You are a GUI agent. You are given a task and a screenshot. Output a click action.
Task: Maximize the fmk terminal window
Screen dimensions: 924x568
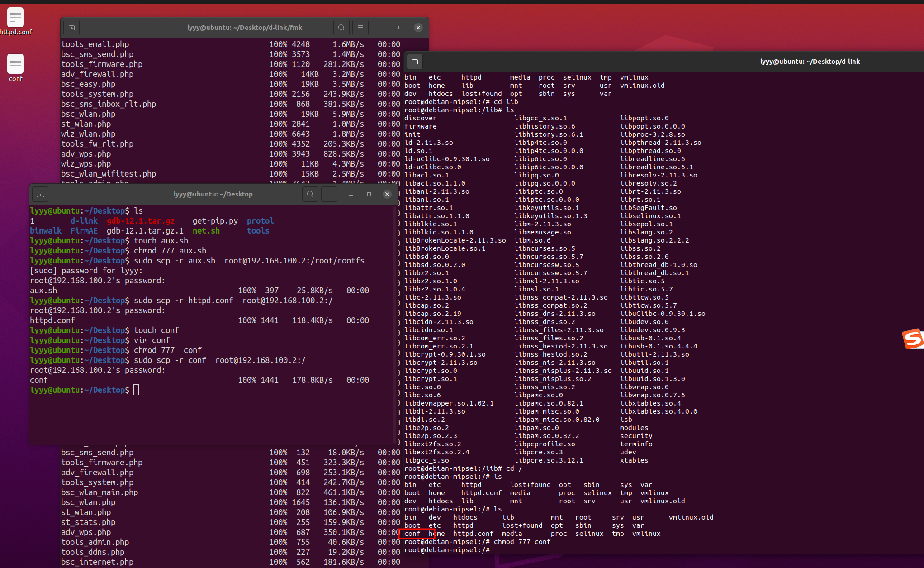point(400,28)
